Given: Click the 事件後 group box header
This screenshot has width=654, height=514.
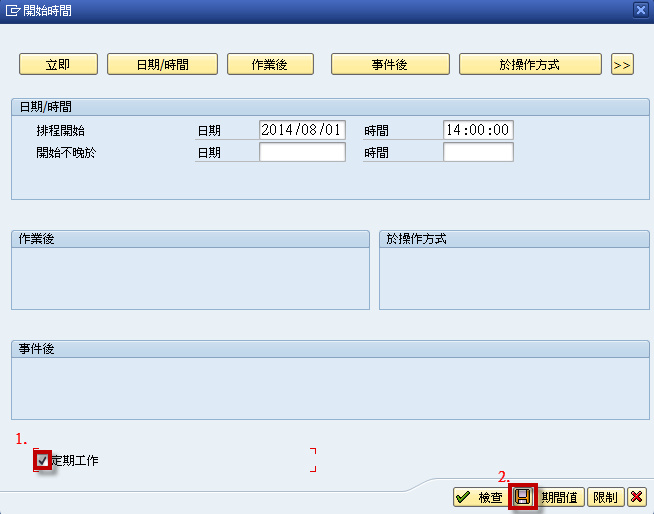Looking at the screenshot, I should tap(330, 349).
